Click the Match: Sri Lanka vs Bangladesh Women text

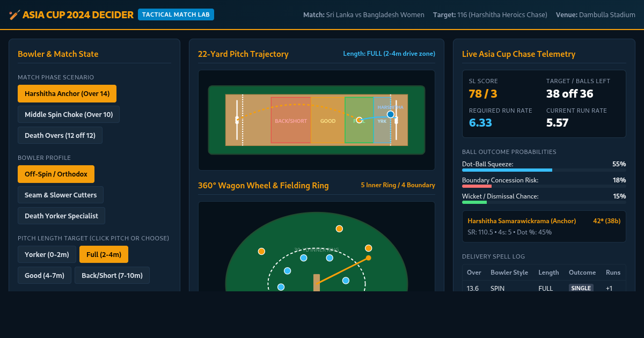pyautogui.click(x=364, y=15)
